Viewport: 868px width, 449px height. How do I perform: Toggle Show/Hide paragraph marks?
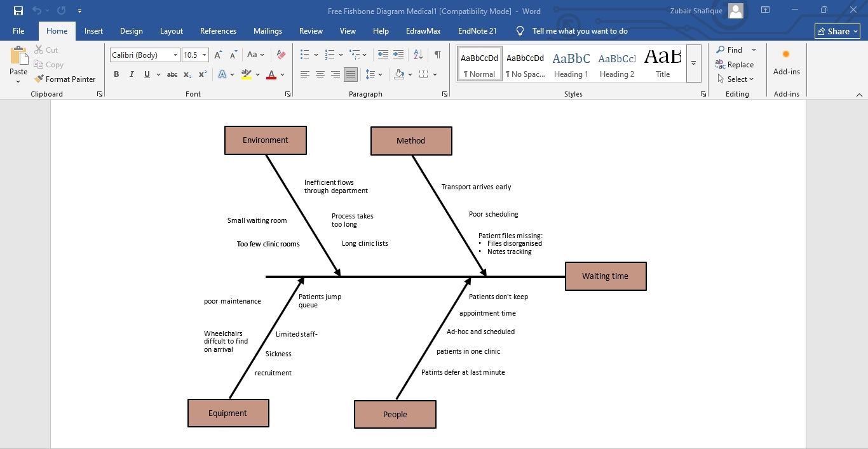pos(437,55)
